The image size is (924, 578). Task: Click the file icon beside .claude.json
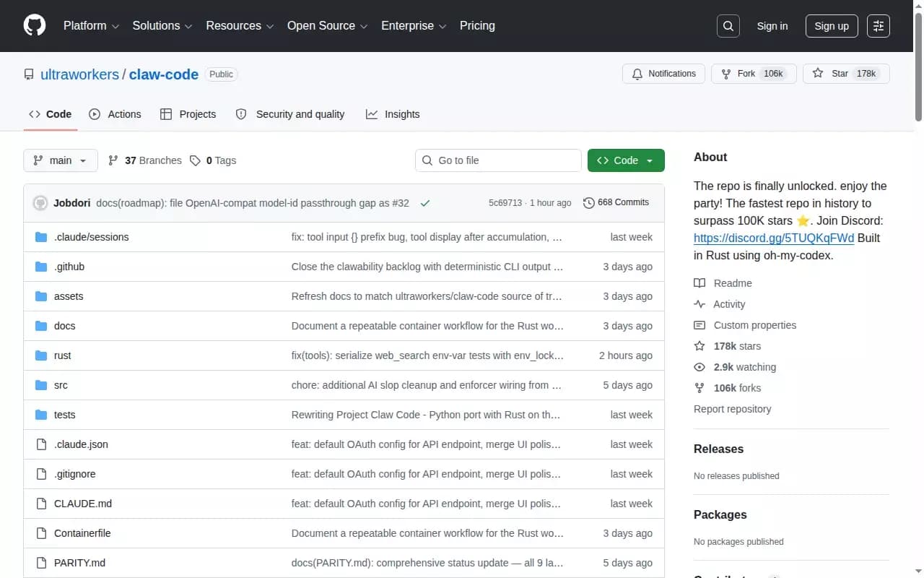[41, 444]
